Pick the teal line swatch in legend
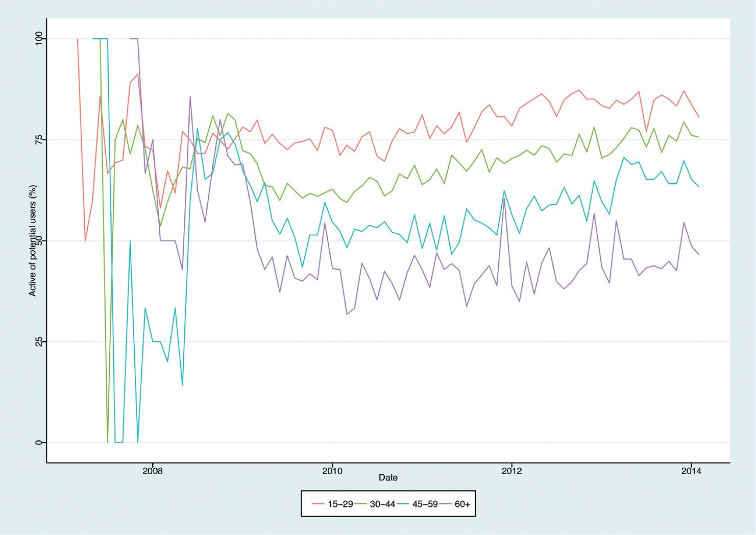Screen dimensions: 756x535 click(403, 504)
